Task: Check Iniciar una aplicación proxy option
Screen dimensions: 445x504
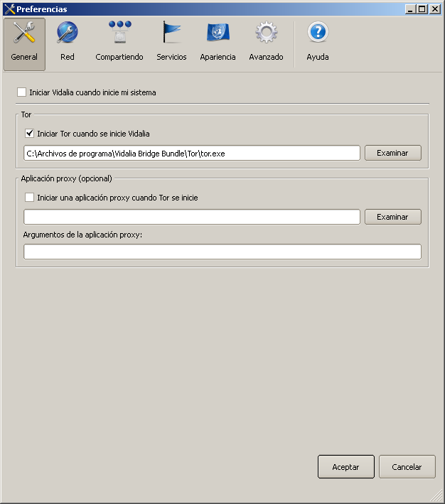Action: coord(29,198)
